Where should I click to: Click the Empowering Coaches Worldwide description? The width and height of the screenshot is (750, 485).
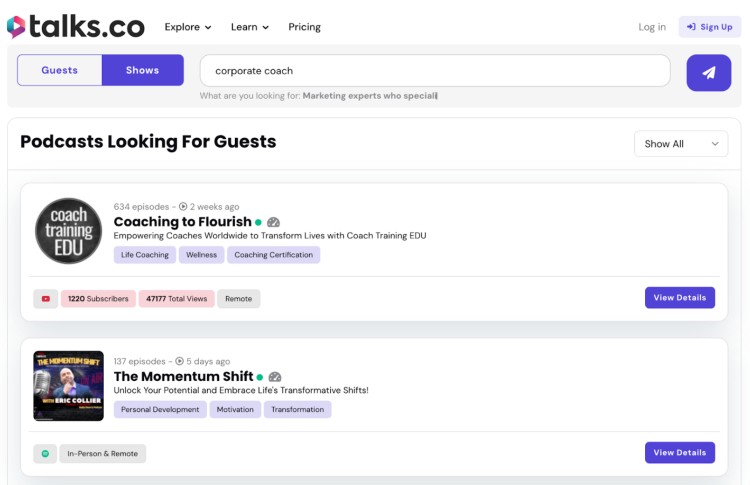(270, 235)
